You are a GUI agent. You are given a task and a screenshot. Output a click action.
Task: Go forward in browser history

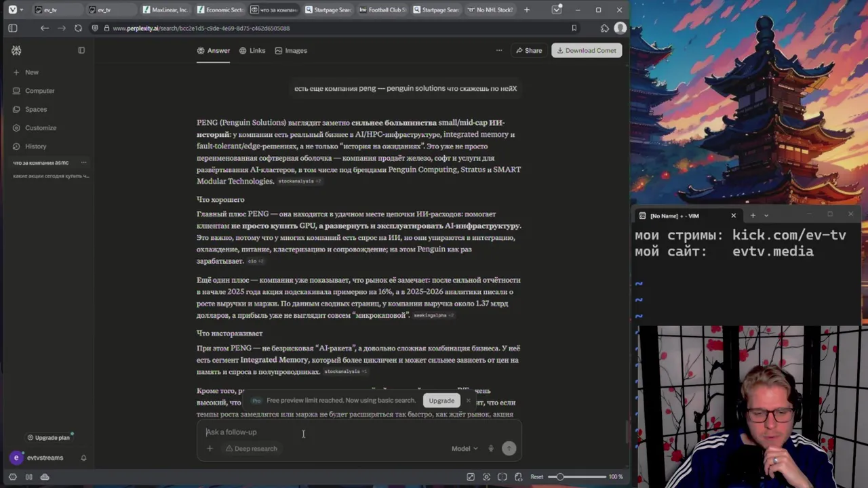pyautogui.click(x=61, y=28)
